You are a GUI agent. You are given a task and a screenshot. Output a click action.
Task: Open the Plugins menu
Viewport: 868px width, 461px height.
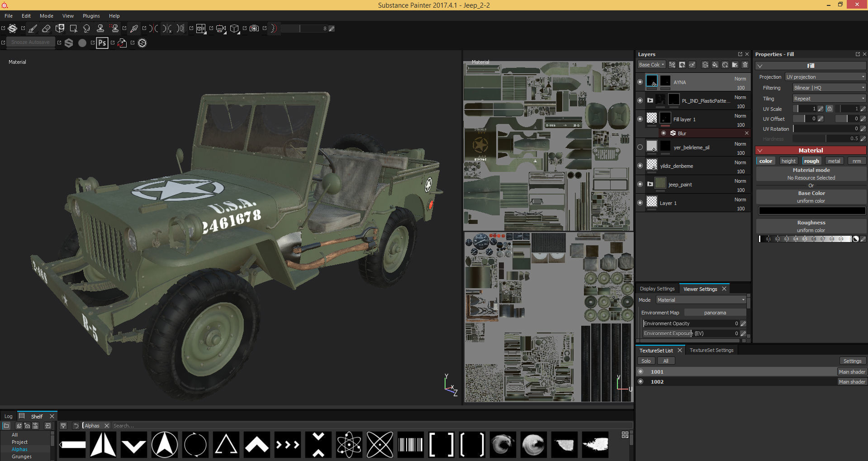click(91, 16)
